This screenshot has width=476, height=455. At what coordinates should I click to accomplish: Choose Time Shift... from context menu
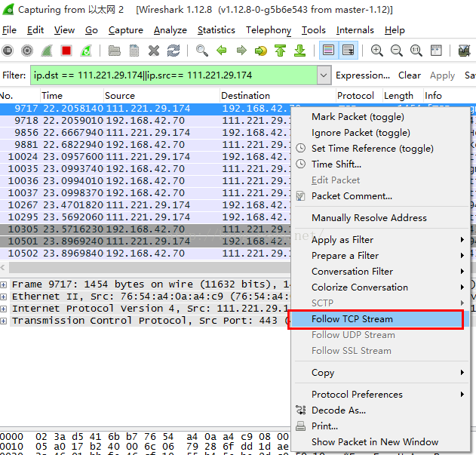coord(381,164)
